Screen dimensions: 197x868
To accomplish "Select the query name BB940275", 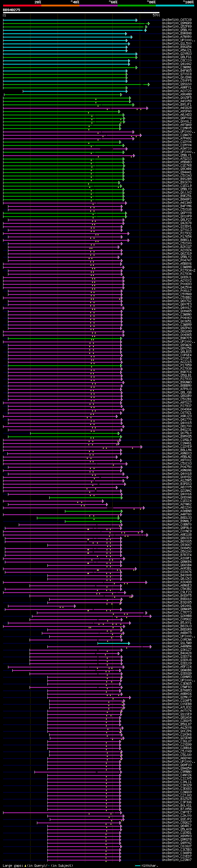I will (11, 10).
